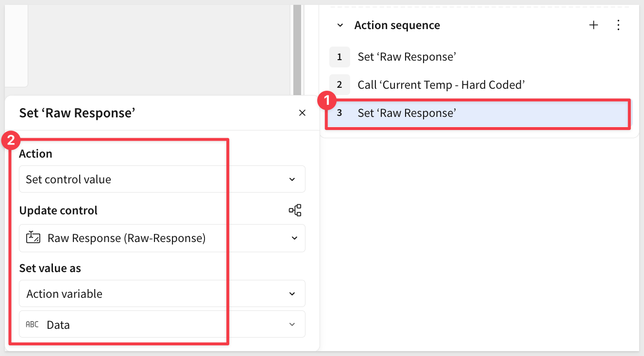The width and height of the screenshot is (644, 356).
Task: Open the 'Raw Response (Raw-Response)' control dropdown
Action: pyautogui.click(x=162, y=238)
